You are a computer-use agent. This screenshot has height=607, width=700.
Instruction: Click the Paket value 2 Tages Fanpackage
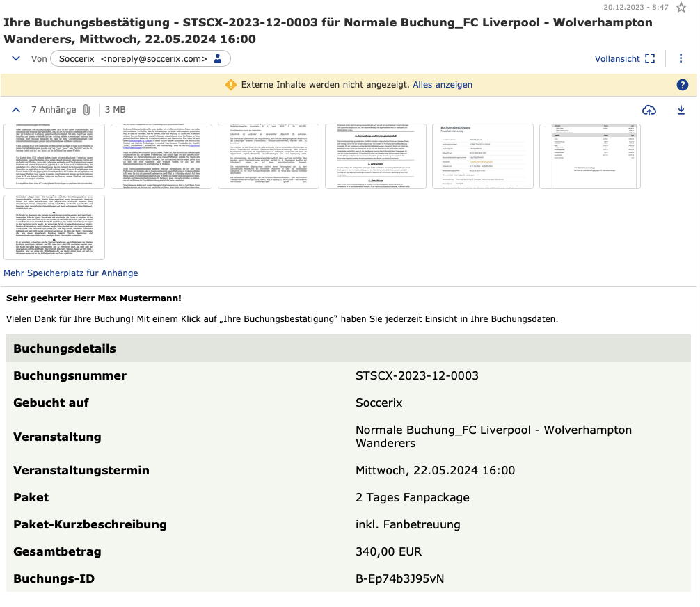click(413, 497)
